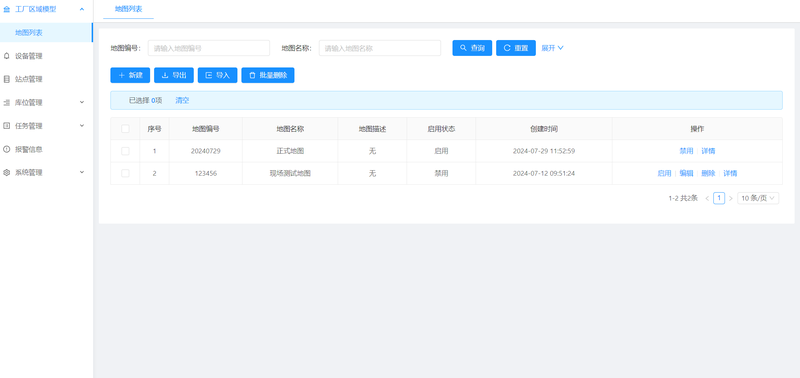Screen dimensions: 800x378
Task: Click 清空 to clear the selection
Action: 182,100
